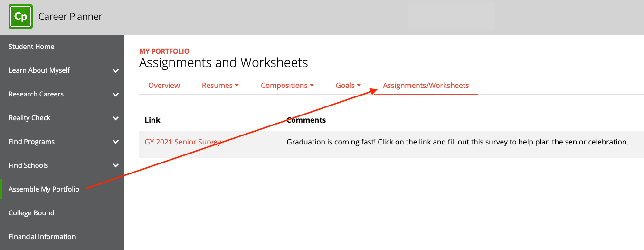Switch to the Overview tab

click(164, 86)
